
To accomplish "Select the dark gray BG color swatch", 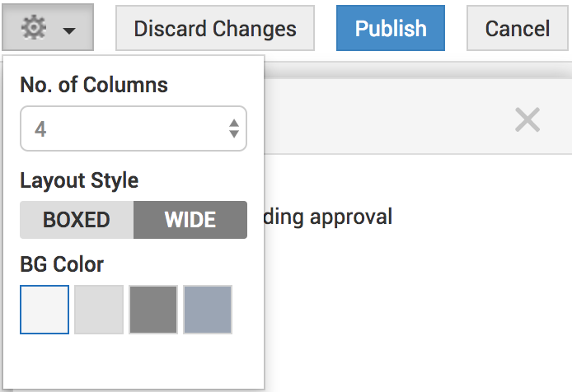I will (153, 310).
